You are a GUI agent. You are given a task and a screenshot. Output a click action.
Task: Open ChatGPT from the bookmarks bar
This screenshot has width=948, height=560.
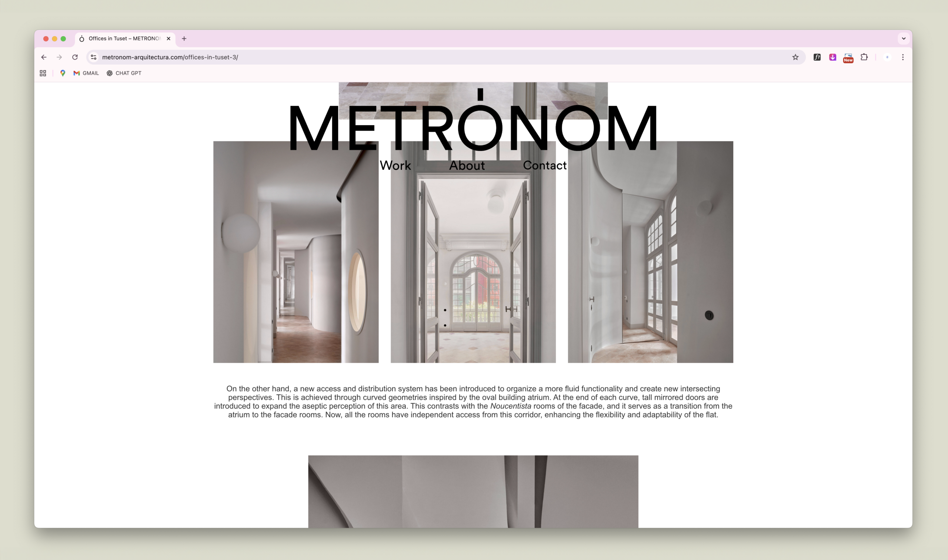(x=123, y=73)
